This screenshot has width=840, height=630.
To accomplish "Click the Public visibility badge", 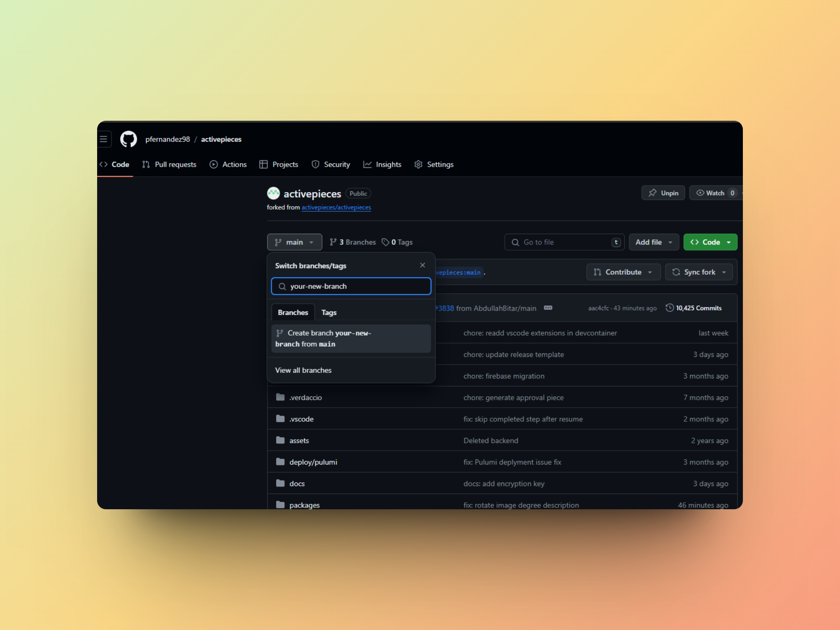I will pos(358,193).
